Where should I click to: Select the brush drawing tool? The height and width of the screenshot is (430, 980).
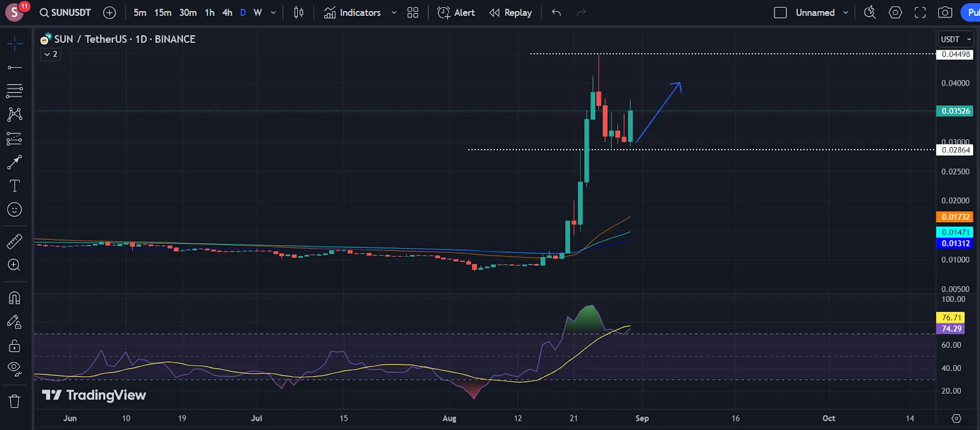pyautogui.click(x=14, y=162)
